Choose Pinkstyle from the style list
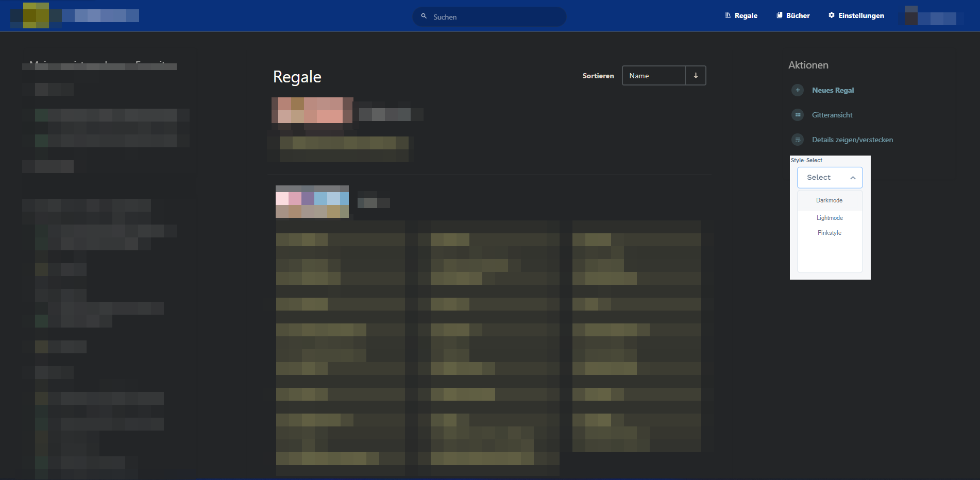The width and height of the screenshot is (980, 480). (x=829, y=232)
